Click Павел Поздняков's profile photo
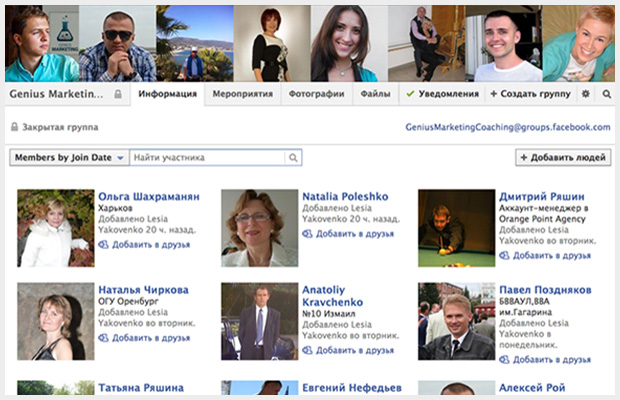Screen dimensions: 620x400 (x=456, y=321)
